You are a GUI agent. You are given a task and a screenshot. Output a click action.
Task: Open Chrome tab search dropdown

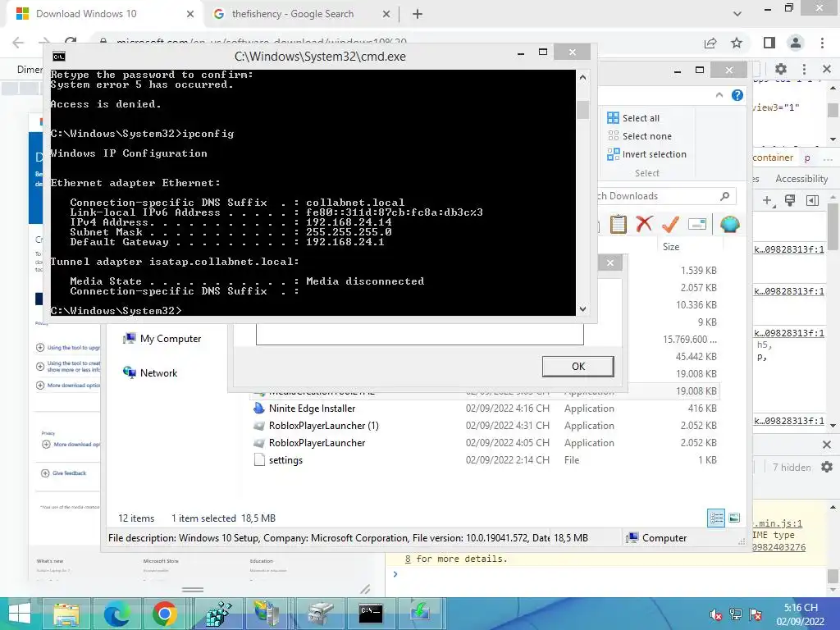click(x=737, y=14)
